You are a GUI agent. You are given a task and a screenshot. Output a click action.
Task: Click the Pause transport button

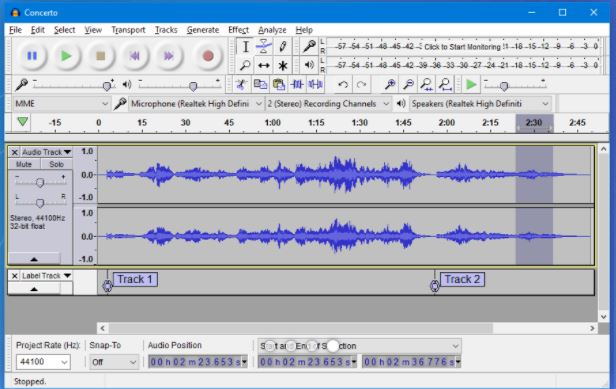point(32,56)
